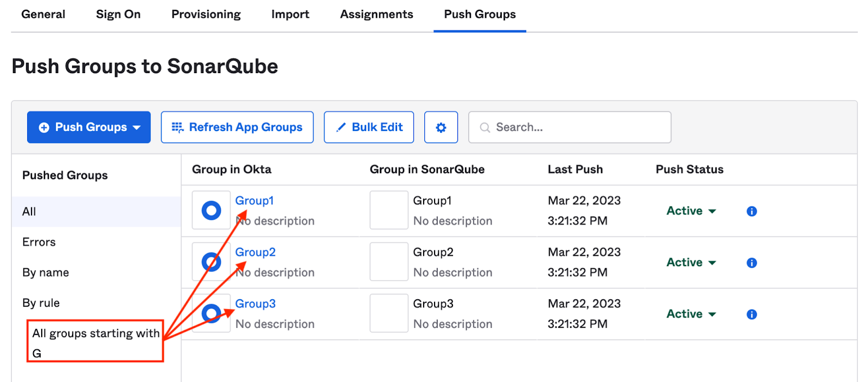Screen dimensions: 868x382
Task: Expand the Active status dropdown for Group3
Action: [x=691, y=314]
